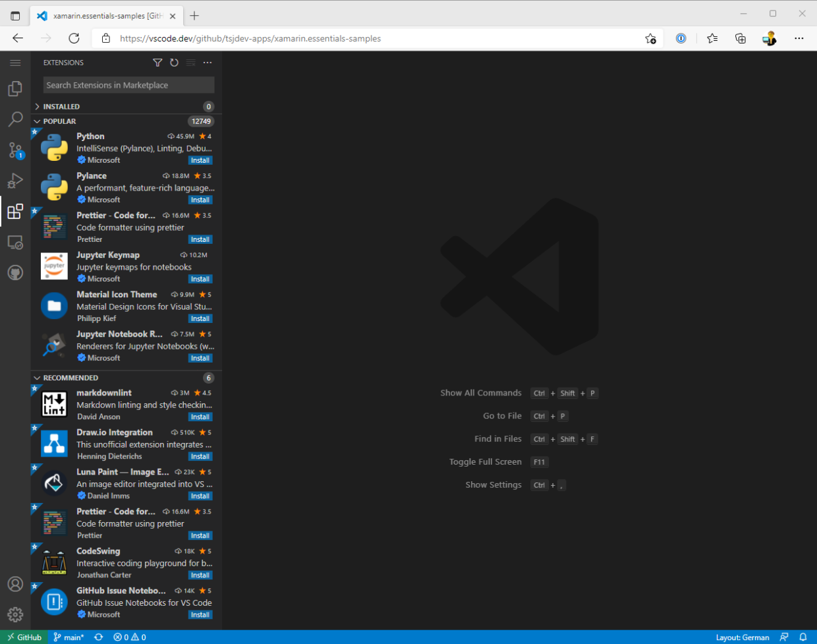
Task: Open the Manage settings gear
Action: 14,614
